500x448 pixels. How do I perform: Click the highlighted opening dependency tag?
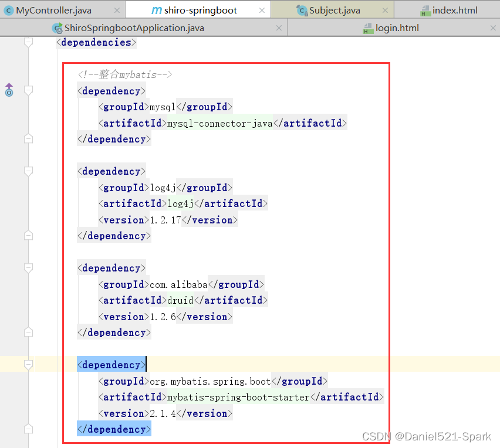(x=112, y=365)
